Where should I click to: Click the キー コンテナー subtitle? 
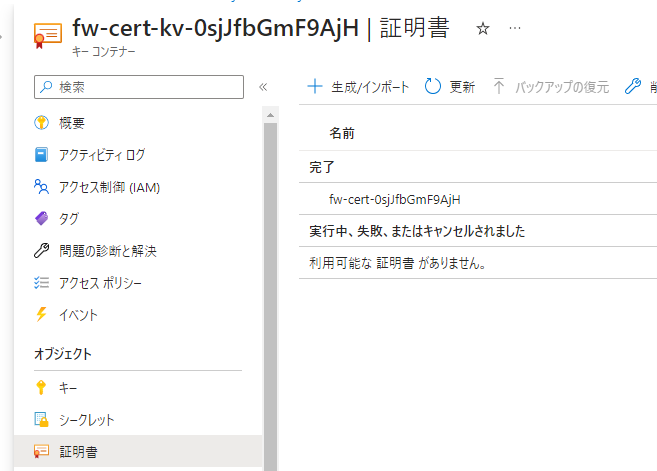[103, 52]
